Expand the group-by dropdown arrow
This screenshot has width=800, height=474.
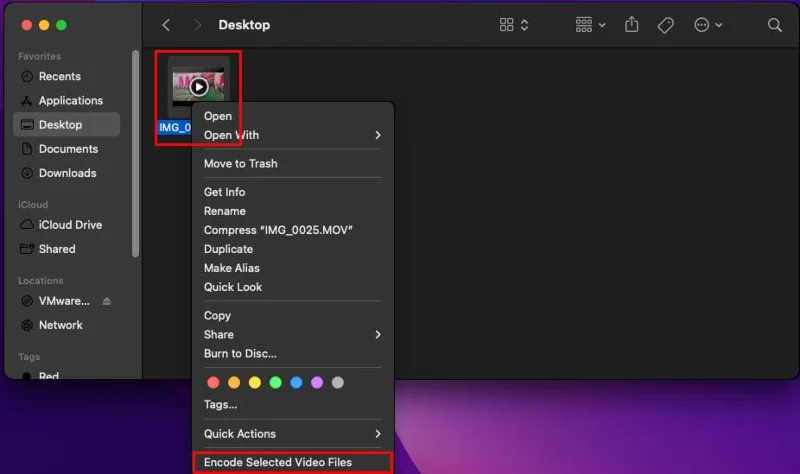coord(602,25)
